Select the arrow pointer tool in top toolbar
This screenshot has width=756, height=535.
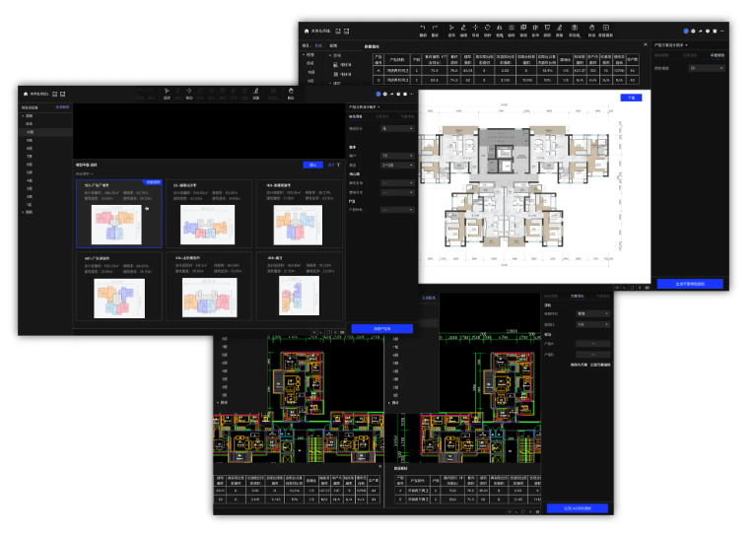coord(452,29)
